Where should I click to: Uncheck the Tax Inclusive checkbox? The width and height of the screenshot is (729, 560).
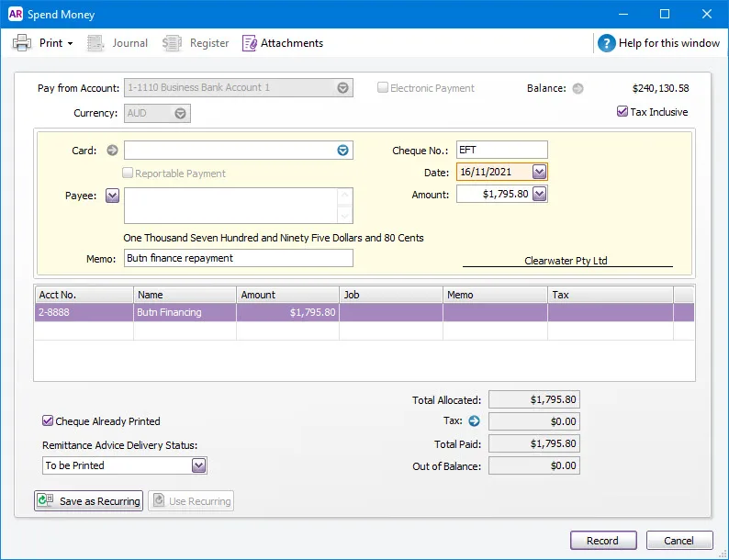pyautogui.click(x=622, y=111)
